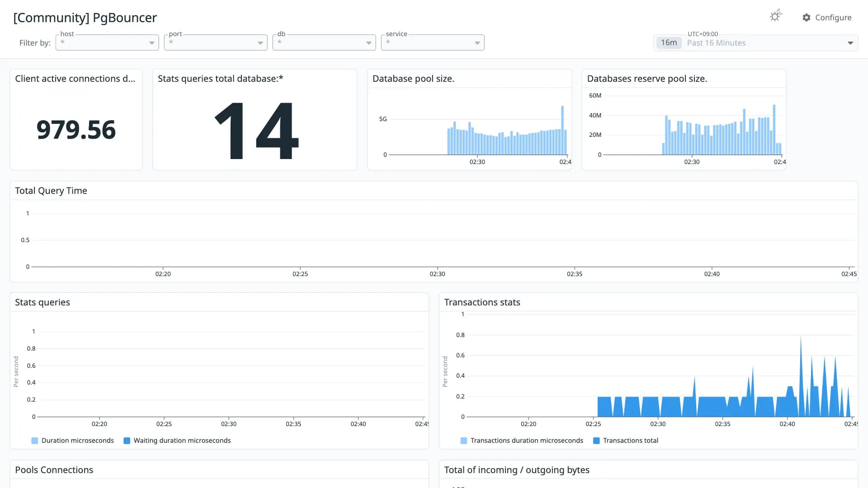The image size is (868, 488).
Task: Expand the Past 16 Minutes time range selector
Action: tap(755, 43)
